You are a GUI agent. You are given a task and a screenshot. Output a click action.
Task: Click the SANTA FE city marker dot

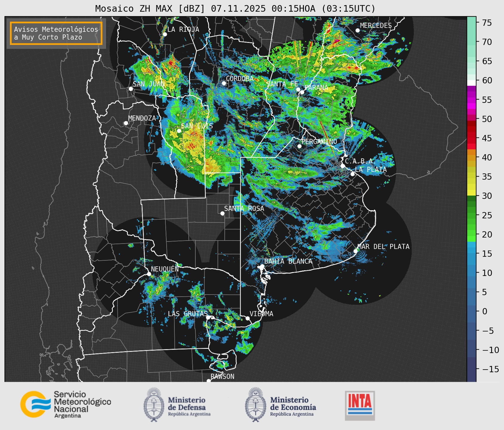[x=298, y=89]
